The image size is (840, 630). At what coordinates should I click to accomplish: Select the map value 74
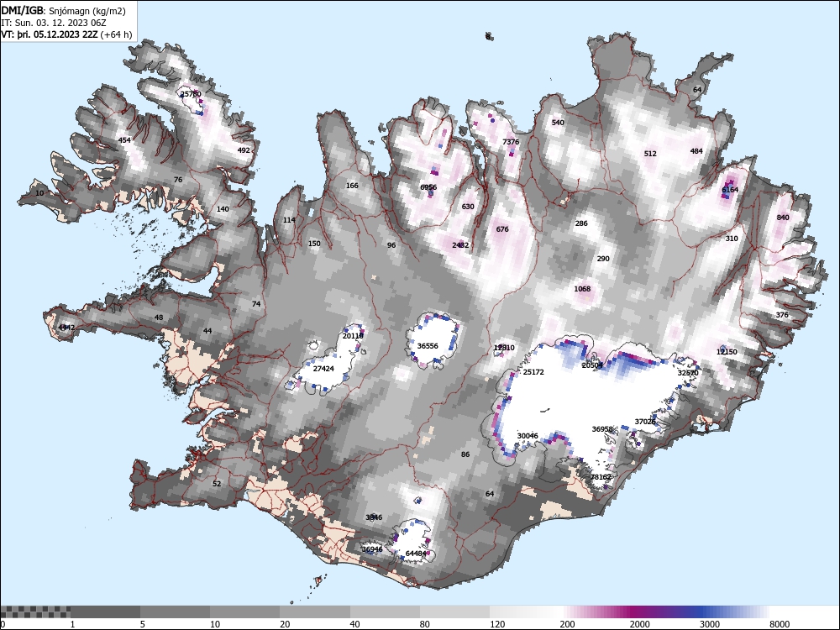(256, 304)
